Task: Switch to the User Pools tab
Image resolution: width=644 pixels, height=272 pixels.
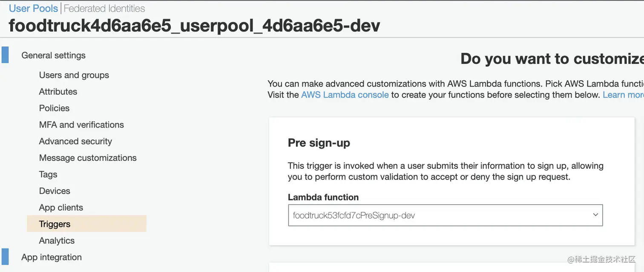Action: (x=33, y=8)
